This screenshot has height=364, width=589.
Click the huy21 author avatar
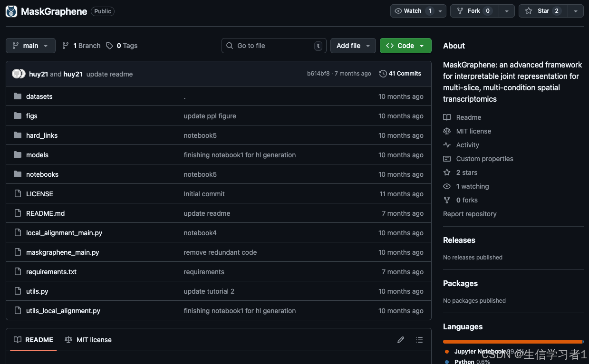pos(19,74)
